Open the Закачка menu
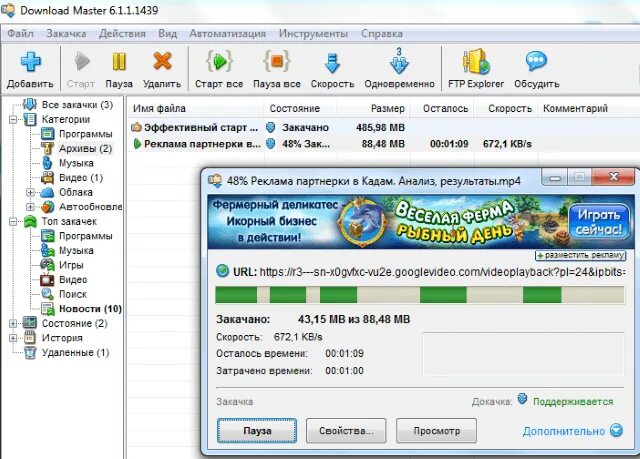Viewport: 640px width, 459px height. click(66, 33)
